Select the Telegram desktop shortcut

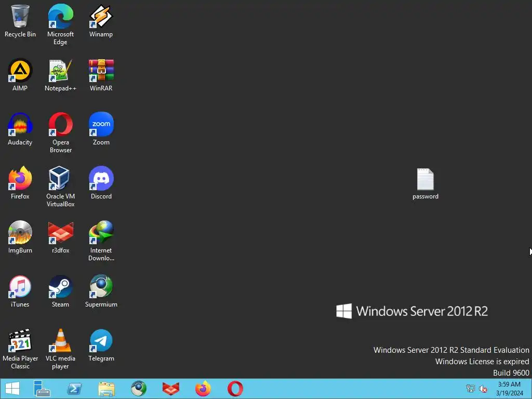coord(101,345)
